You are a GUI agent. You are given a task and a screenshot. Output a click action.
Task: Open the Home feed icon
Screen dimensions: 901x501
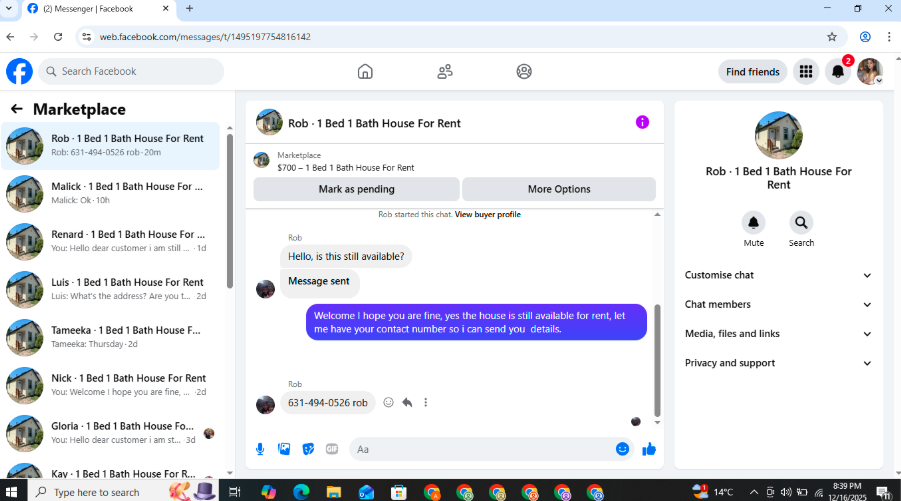pos(365,72)
